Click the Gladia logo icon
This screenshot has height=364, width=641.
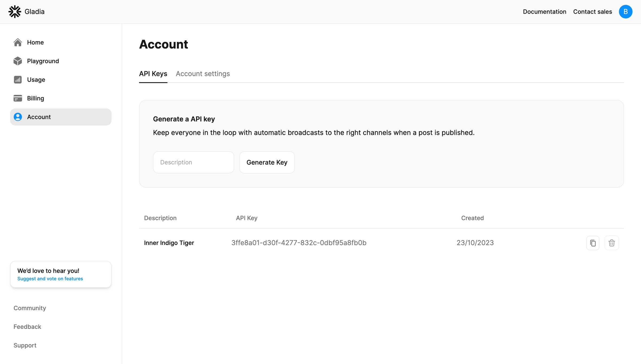15,11
